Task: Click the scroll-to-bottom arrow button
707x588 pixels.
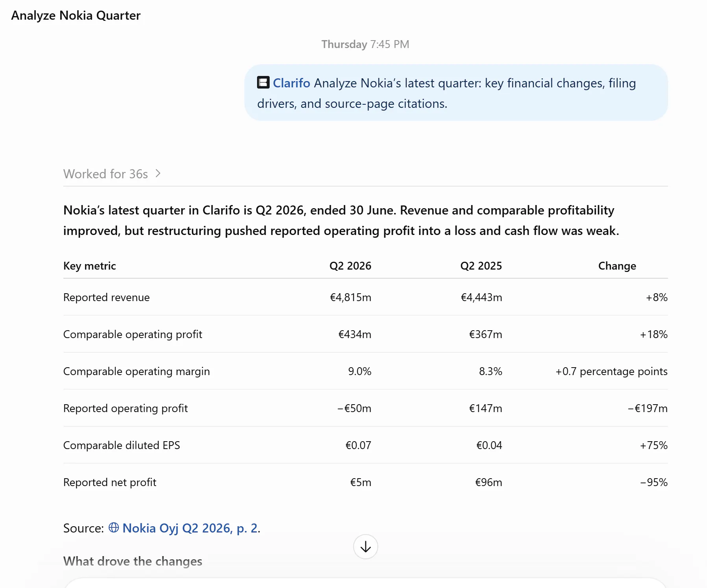Action: pos(365,547)
